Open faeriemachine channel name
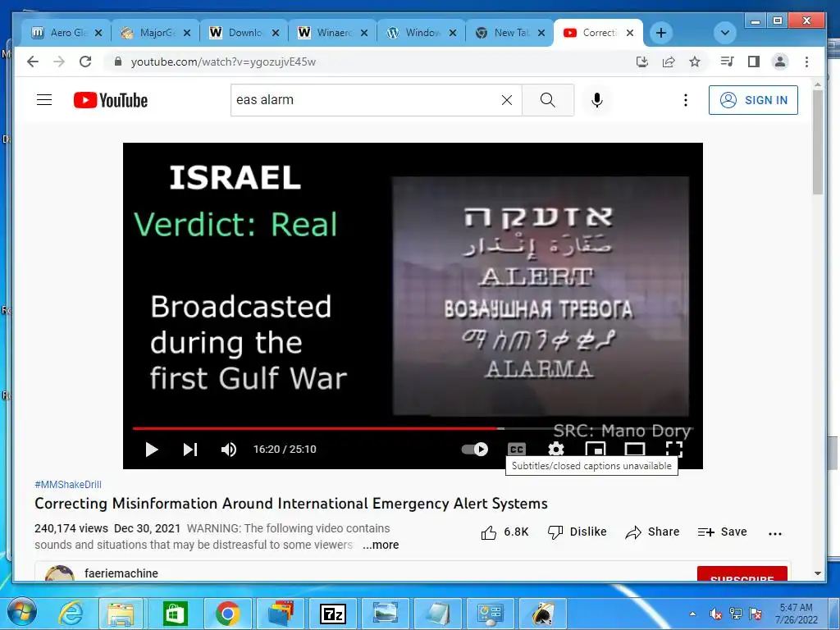The height and width of the screenshot is (630, 840). (121, 573)
